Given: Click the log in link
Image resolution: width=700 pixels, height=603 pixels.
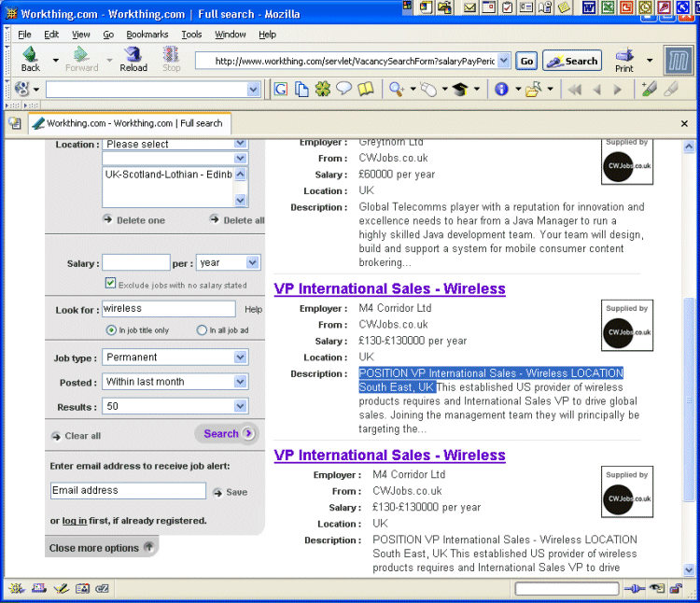Looking at the screenshot, I should click(x=74, y=521).
